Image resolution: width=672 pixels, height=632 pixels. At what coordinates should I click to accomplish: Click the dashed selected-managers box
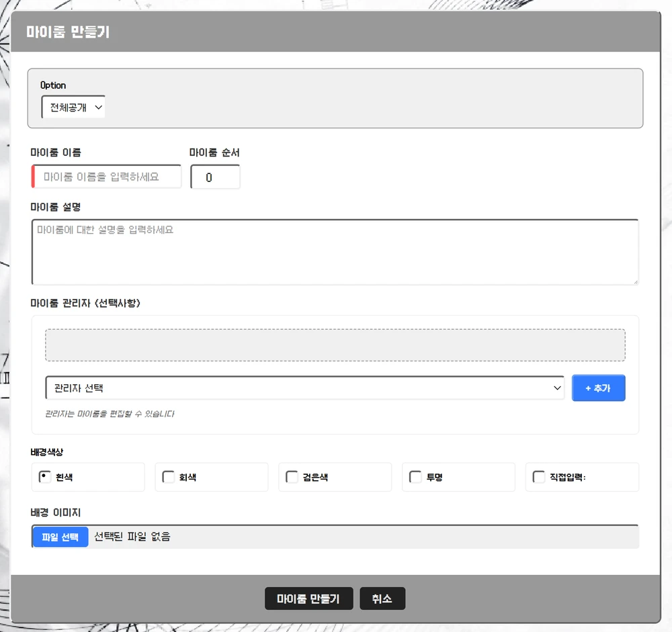click(x=335, y=345)
